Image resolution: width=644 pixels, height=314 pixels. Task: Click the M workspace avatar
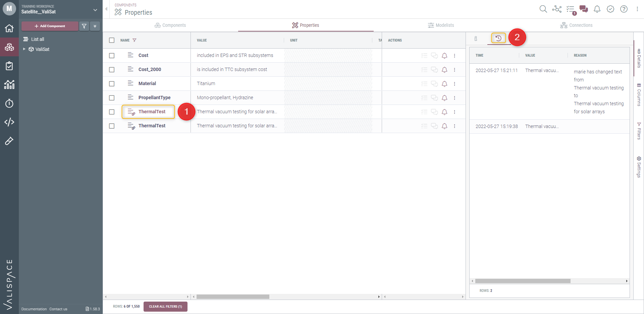click(9, 9)
